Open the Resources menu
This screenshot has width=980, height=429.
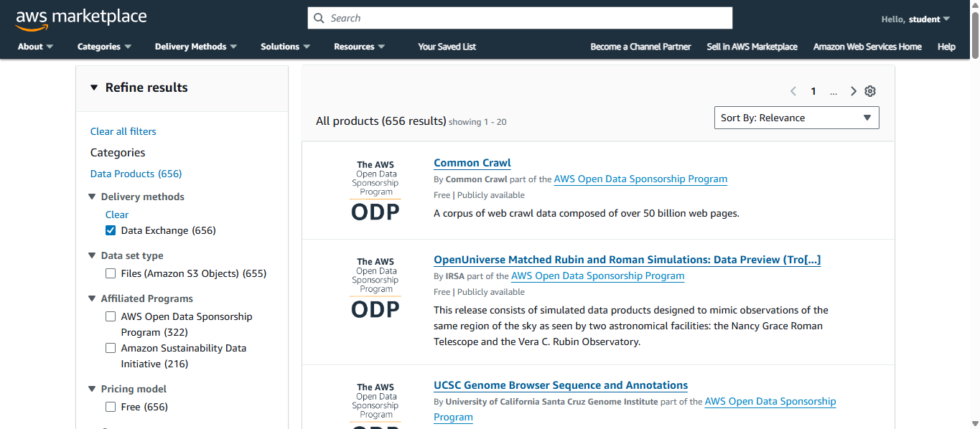tap(359, 47)
